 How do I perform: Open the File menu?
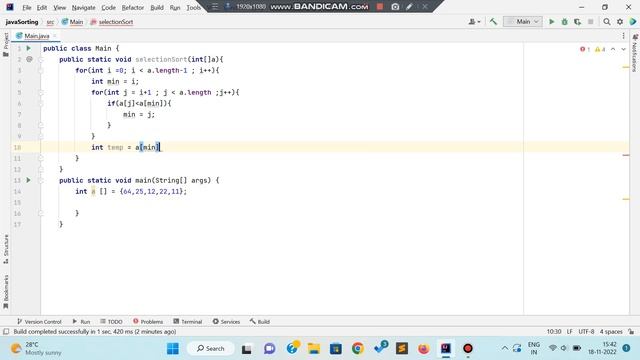[x=27, y=7]
